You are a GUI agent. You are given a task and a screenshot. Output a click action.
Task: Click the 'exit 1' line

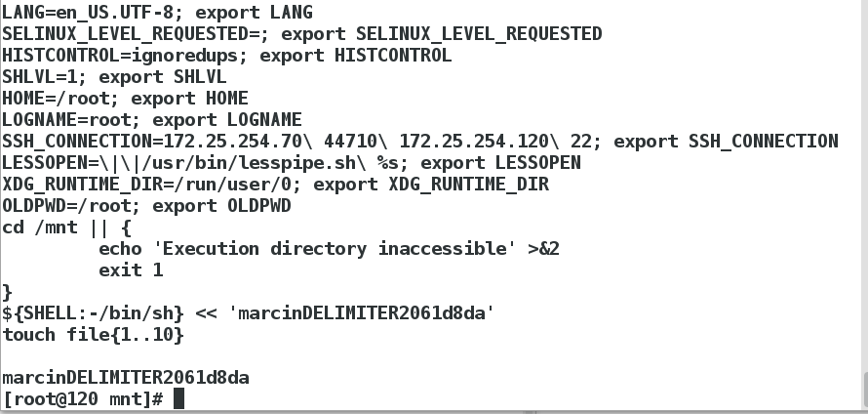(x=131, y=269)
